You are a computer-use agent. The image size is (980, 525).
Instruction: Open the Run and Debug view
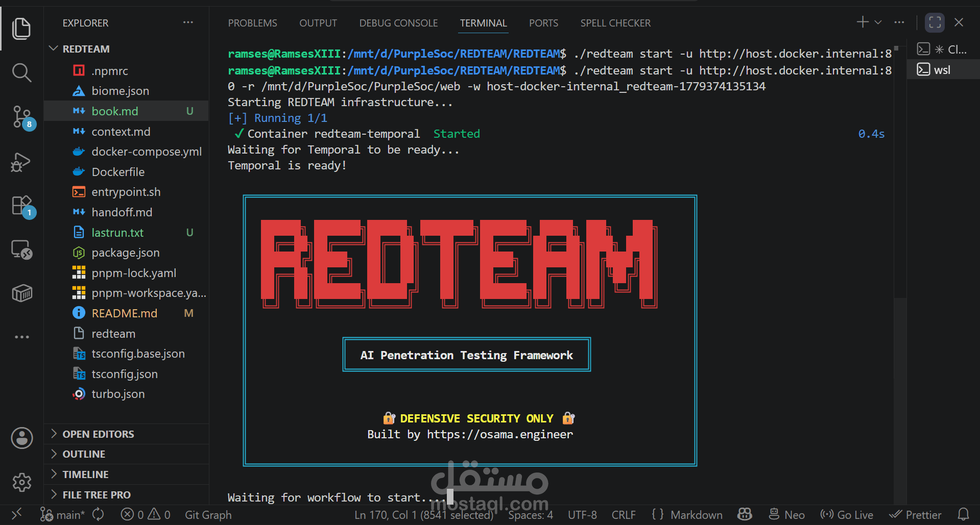point(21,162)
